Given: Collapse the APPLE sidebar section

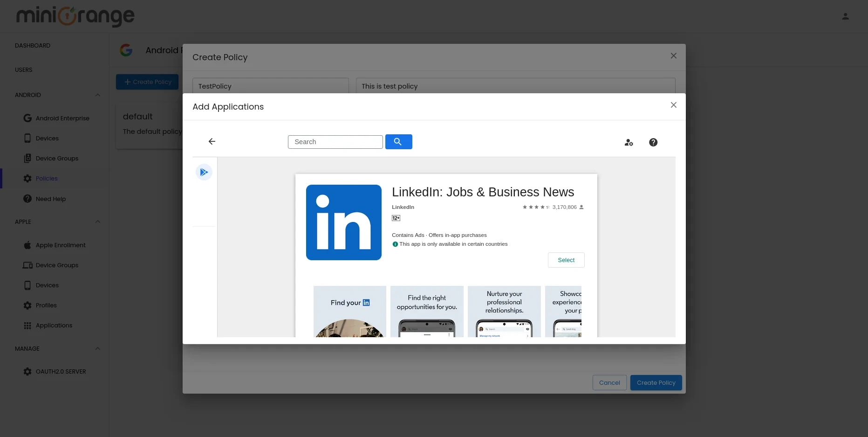Looking at the screenshot, I should [98, 222].
